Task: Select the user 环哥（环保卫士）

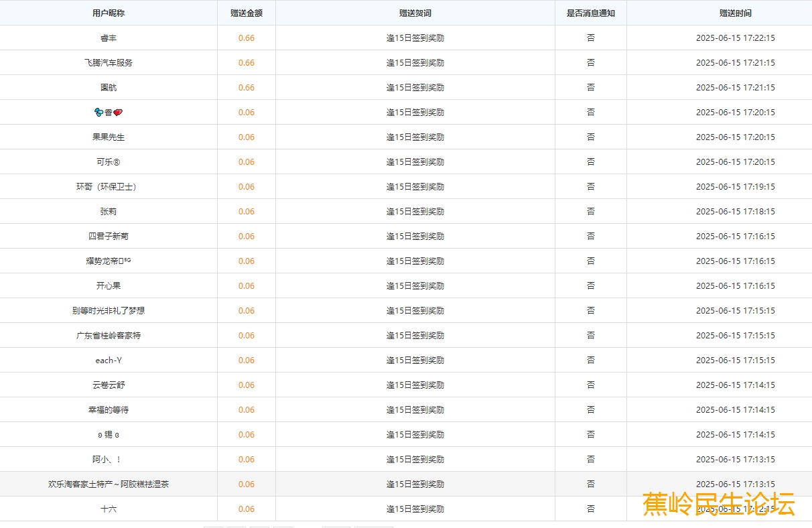Action: point(109,187)
